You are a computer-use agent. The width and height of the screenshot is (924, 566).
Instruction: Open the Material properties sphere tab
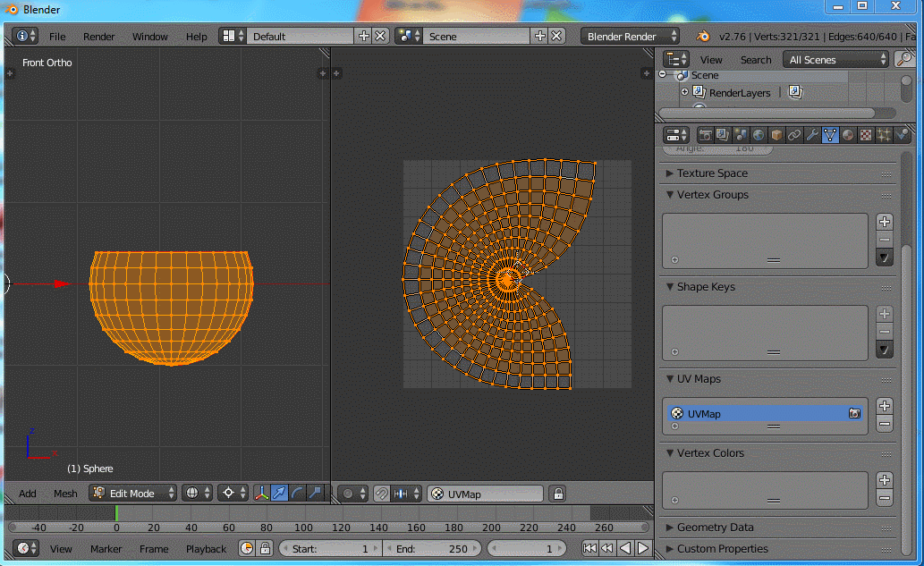coord(848,135)
